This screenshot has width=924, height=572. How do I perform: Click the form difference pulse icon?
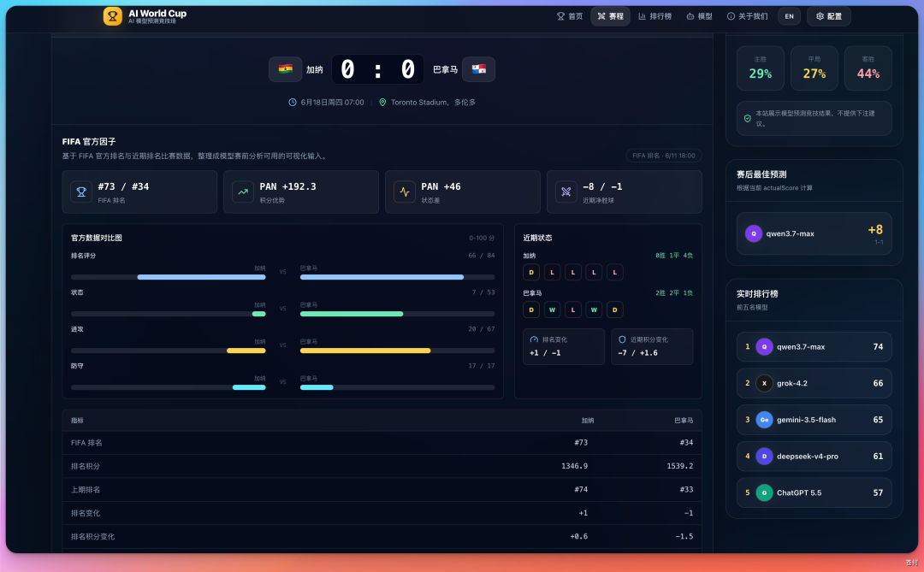pos(404,192)
